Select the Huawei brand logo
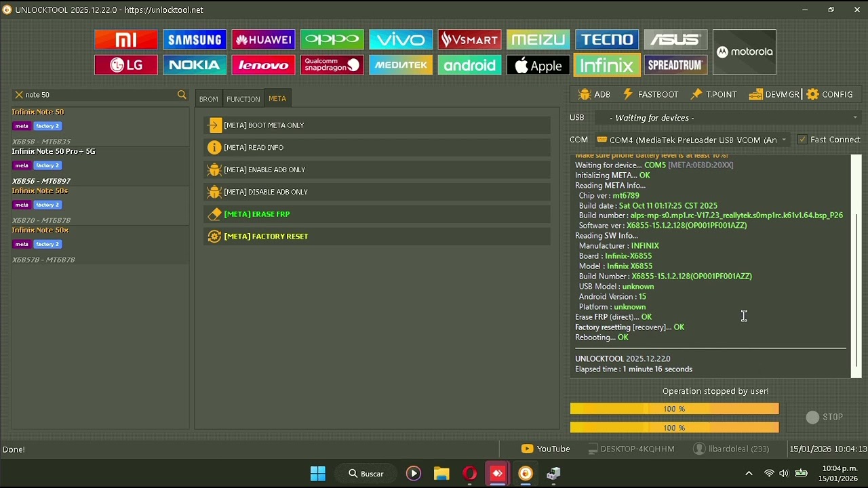This screenshot has height=488, width=868. point(263,39)
